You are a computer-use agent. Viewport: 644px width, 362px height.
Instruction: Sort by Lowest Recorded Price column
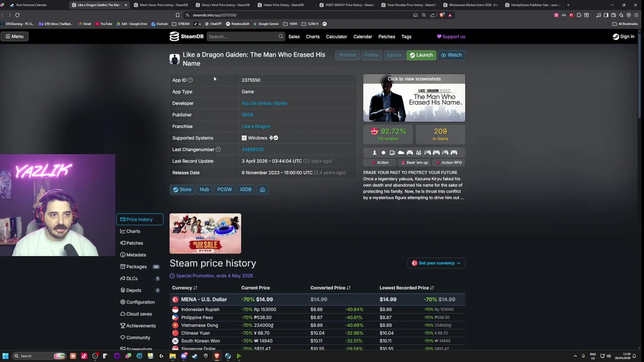(x=407, y=288)
